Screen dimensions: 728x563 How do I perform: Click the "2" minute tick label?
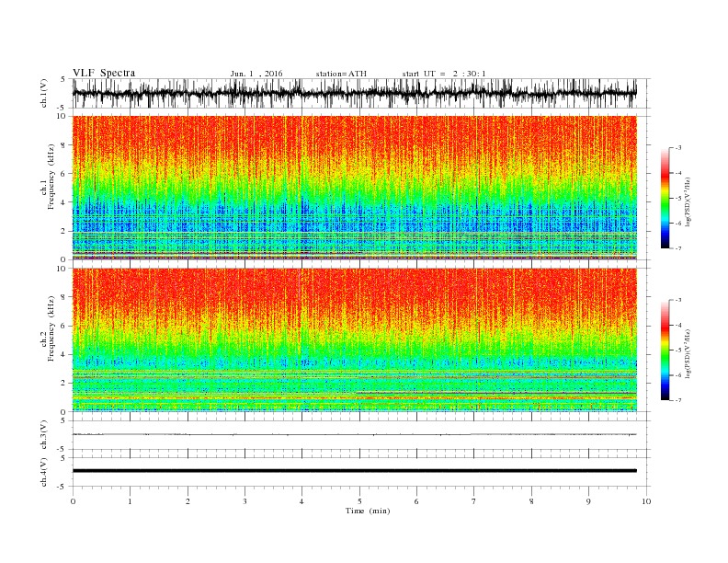click(x=188, y=501)
